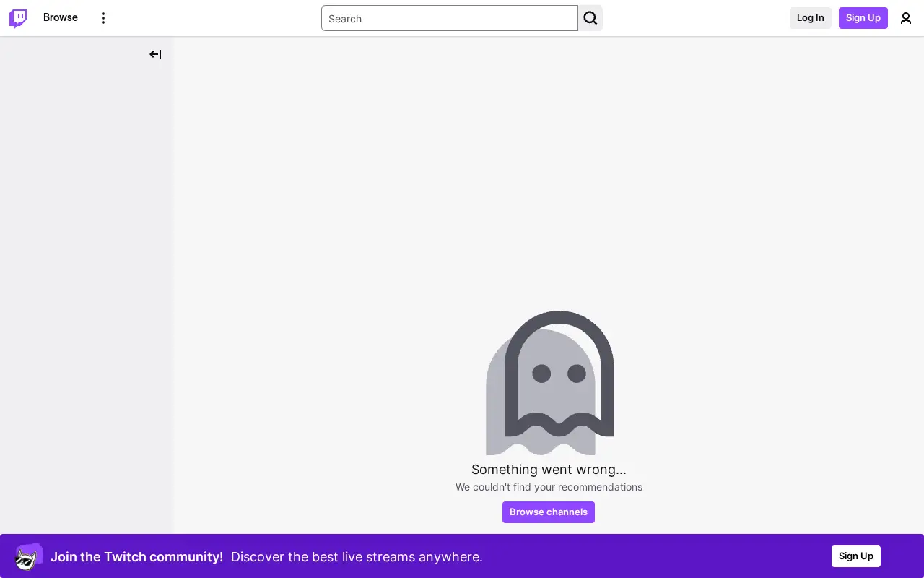Click "Discover the best live streams anywhere." text
Viewport: 924px width, 578px height.
point(357,557)
